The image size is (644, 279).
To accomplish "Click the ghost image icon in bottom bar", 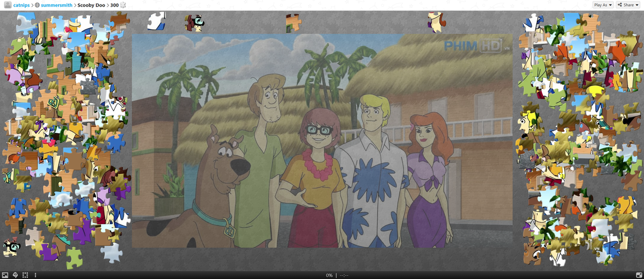I will coord(15,275).
